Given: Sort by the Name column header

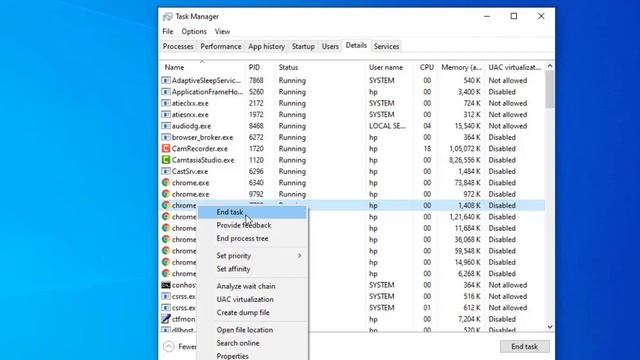Looking at the screenshot, I should [x=202, y=67].
